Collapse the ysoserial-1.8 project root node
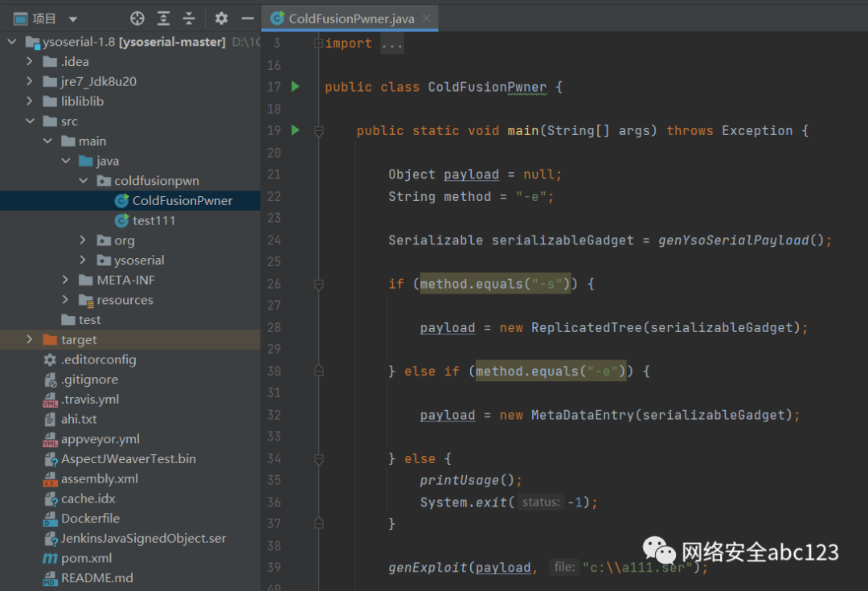This screenshot has height=591, width=868. 11,42
